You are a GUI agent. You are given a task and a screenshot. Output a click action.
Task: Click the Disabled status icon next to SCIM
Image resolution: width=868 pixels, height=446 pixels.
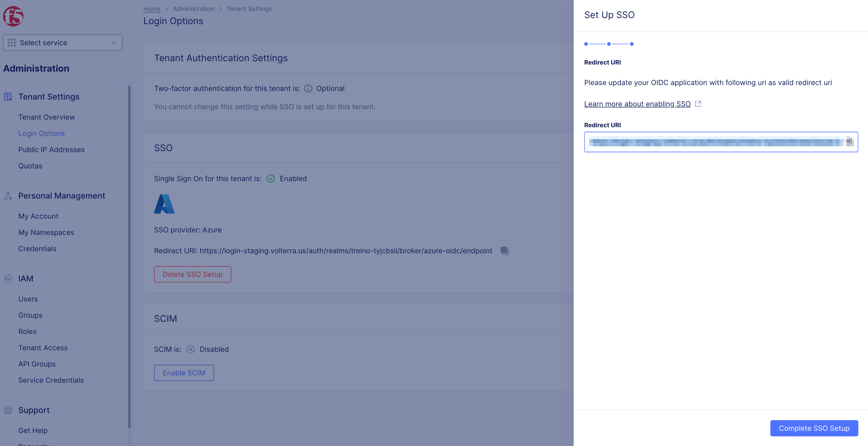click(x=190, y=349)
